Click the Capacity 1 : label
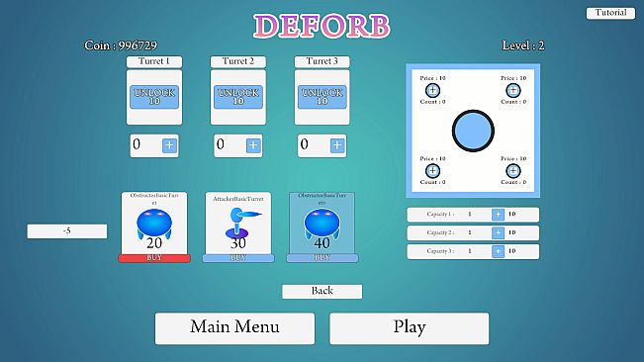Screen dimensions: 644x362 440,215
